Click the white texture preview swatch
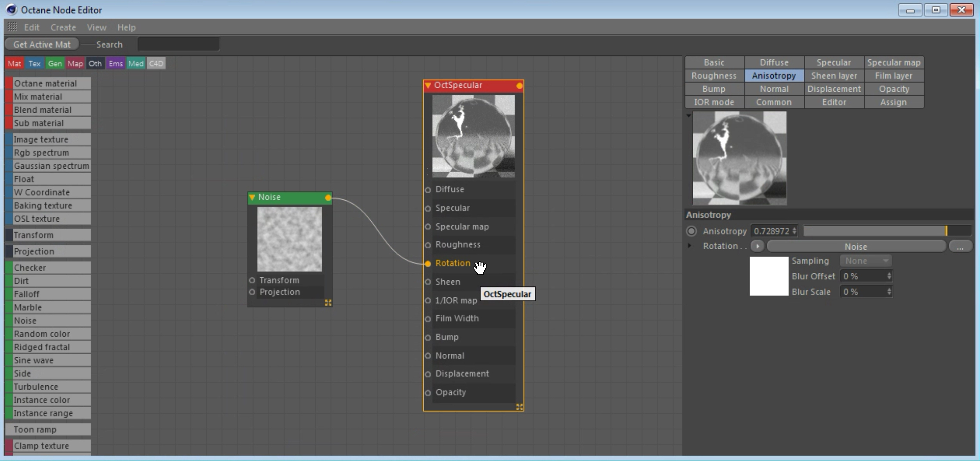980x461 pixels. pyautogui.click(x=769, y=276)
